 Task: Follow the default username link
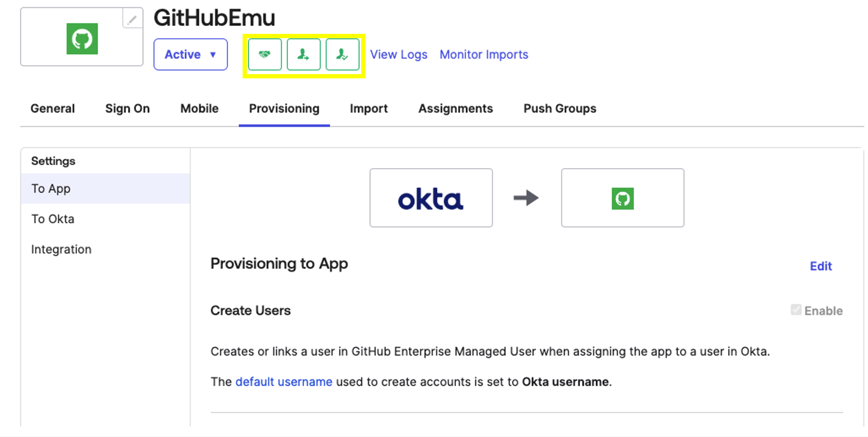(x=284, y=382)
